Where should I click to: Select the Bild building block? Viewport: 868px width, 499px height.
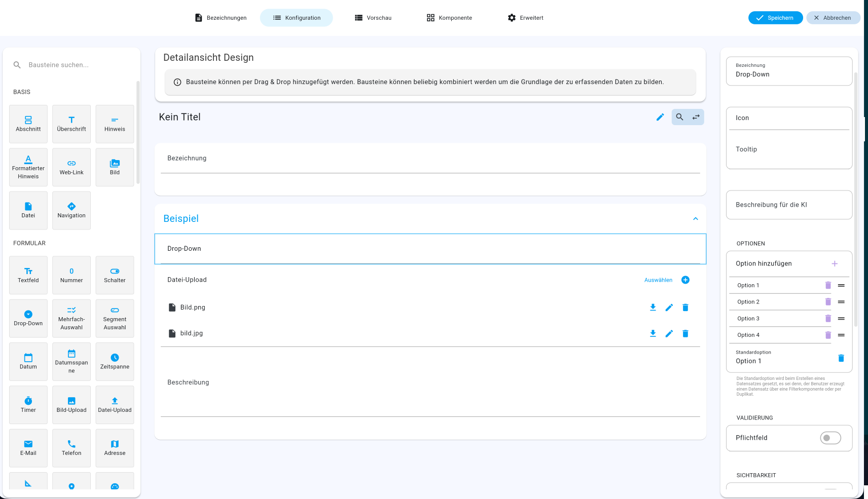(x=115, y=167)
